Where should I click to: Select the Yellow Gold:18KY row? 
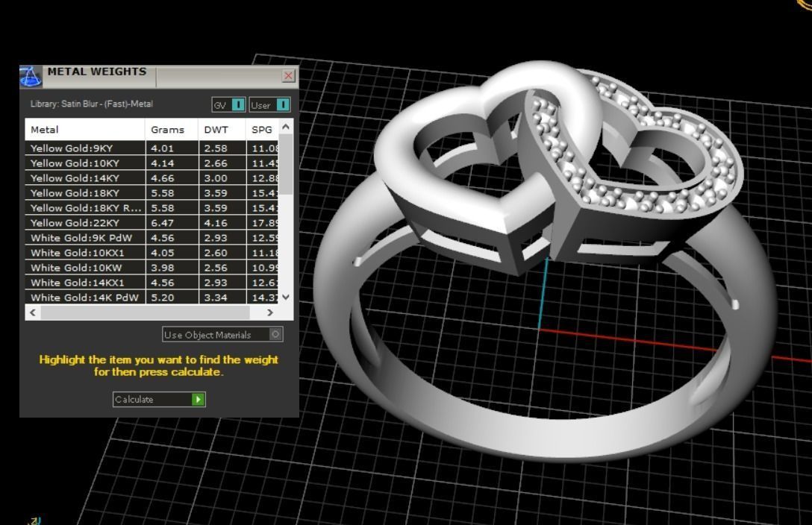coord(152,193)
